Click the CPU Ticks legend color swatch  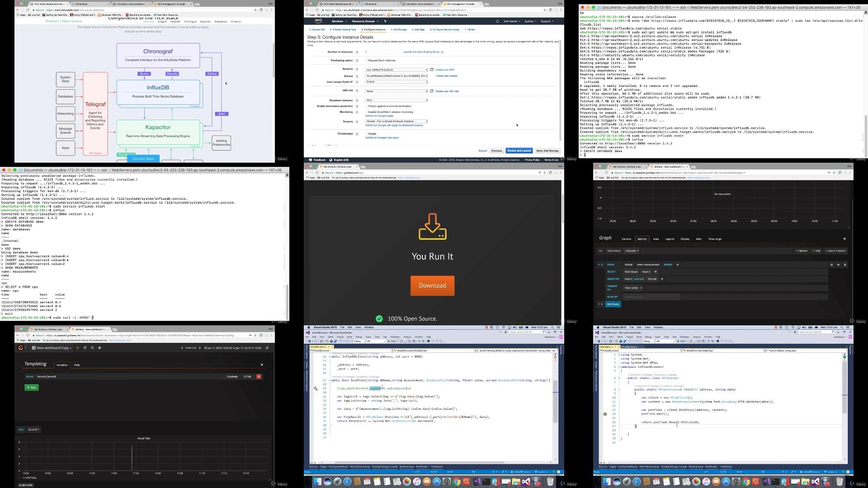[24, 477]
